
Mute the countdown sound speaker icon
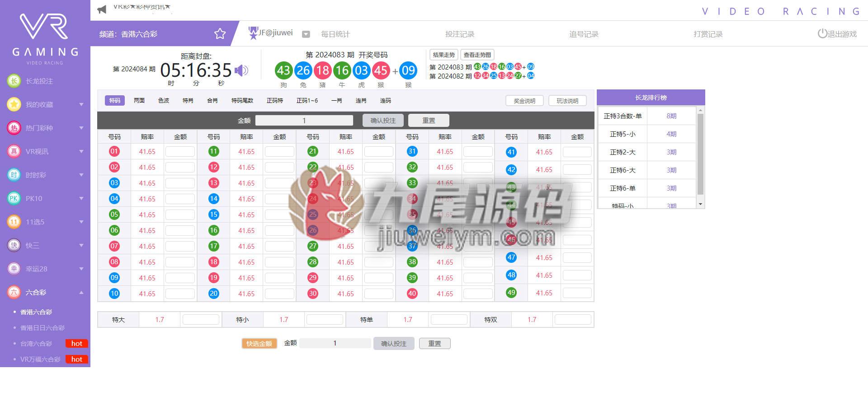click(241, 70)
